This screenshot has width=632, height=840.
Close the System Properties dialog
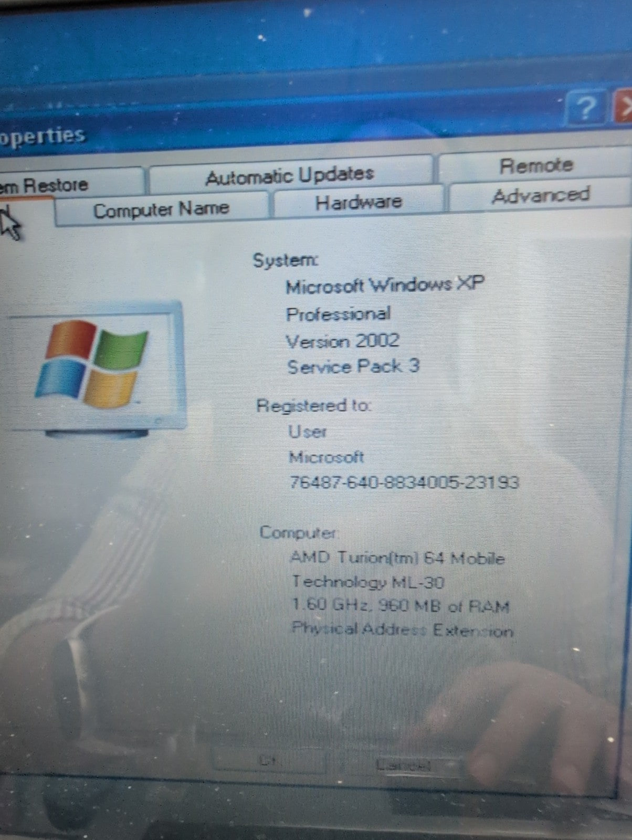(624, 107)
